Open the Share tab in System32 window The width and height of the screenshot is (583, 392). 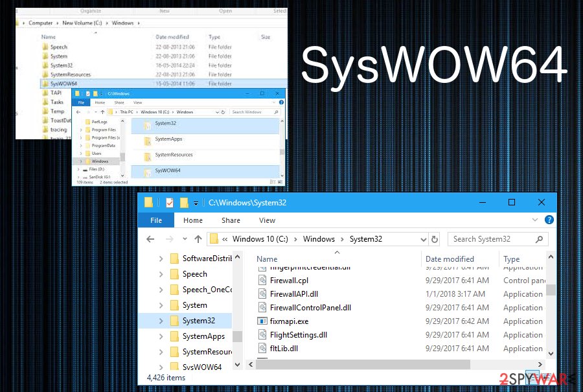pyautogui.click(x=231, y=220)
